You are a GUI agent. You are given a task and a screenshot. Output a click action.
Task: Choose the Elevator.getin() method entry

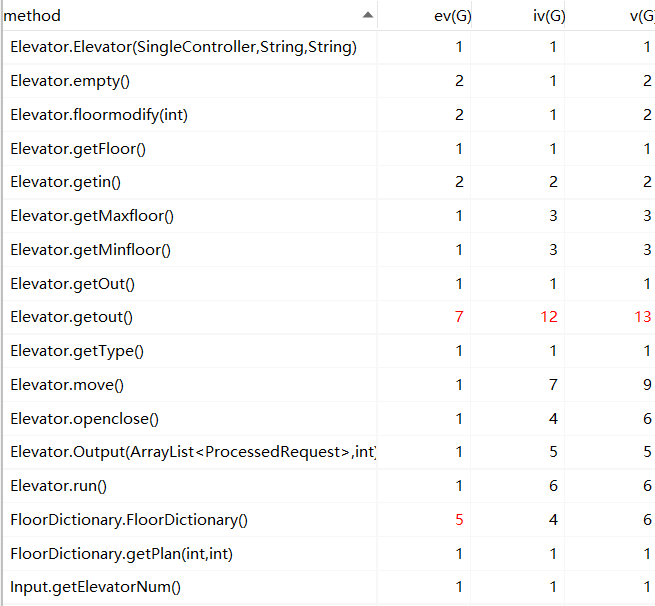[71, 182]
